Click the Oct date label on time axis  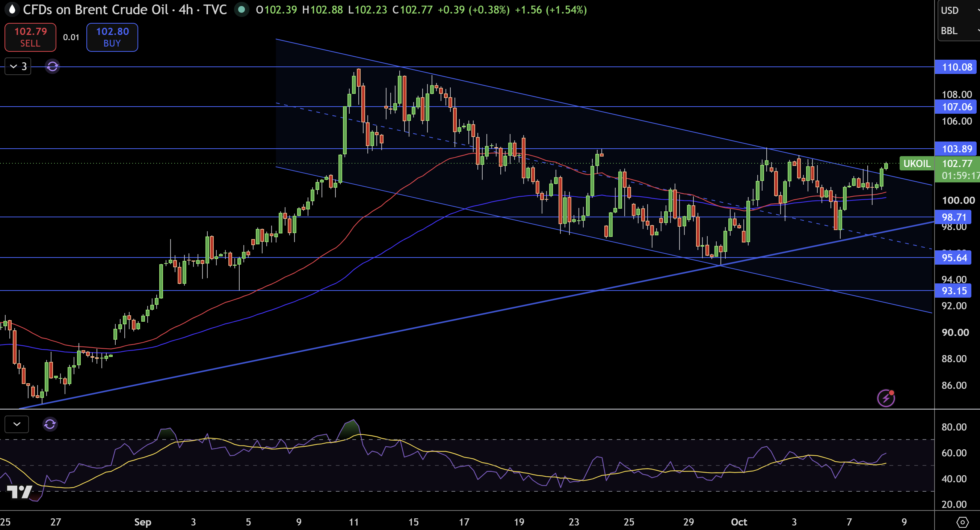point(739,522)
